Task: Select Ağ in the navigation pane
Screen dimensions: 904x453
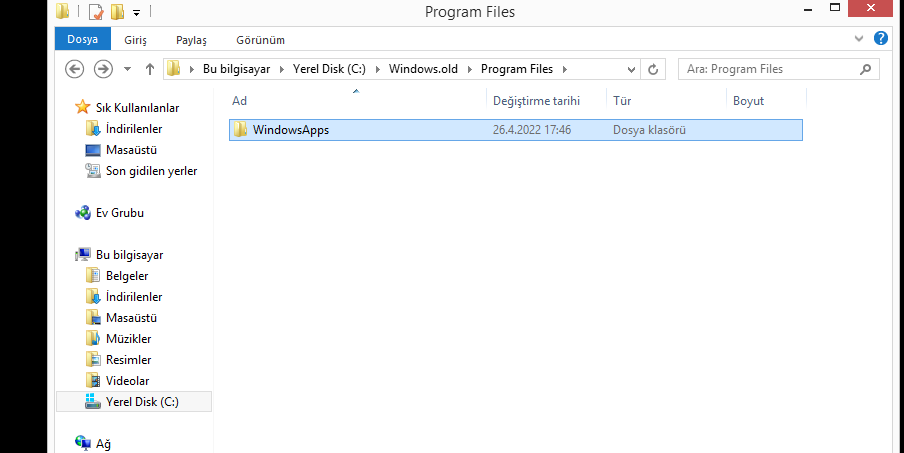Action: tap(103, 444)
